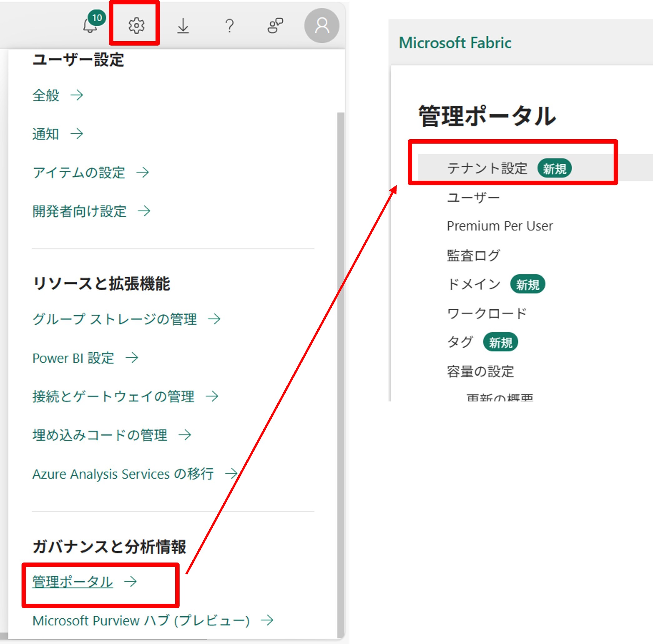Open Azure Analysis Services の移行 link
This screenshot has height=644, width=653.
point(135,474)
